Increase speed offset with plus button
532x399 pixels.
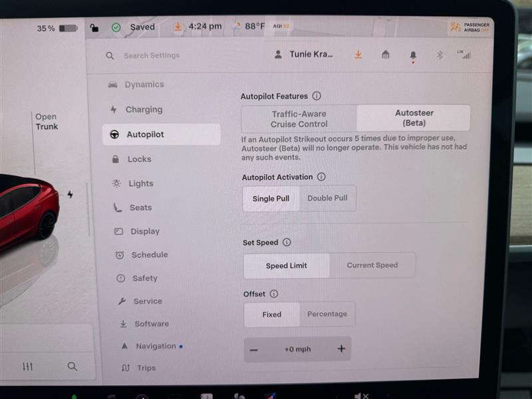click(x=341, y=349)
